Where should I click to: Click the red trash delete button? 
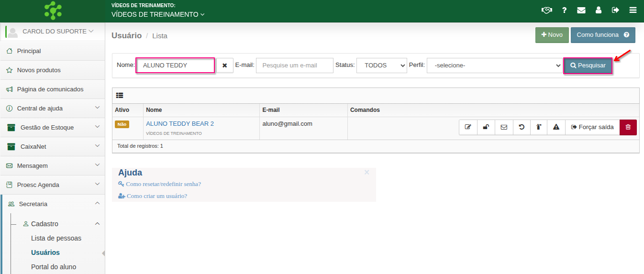(628, 127)
